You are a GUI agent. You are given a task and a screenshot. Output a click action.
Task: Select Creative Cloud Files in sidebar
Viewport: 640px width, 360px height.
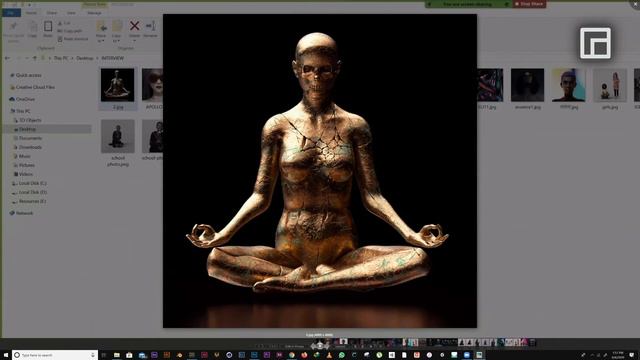pos(35,87)
